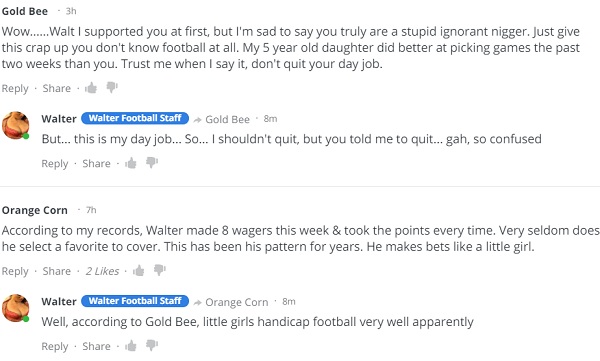The width and height of the screenshot is (600, 361).
Task: Reply to Gold Bee's comment
Action: (x=15, y=88)
